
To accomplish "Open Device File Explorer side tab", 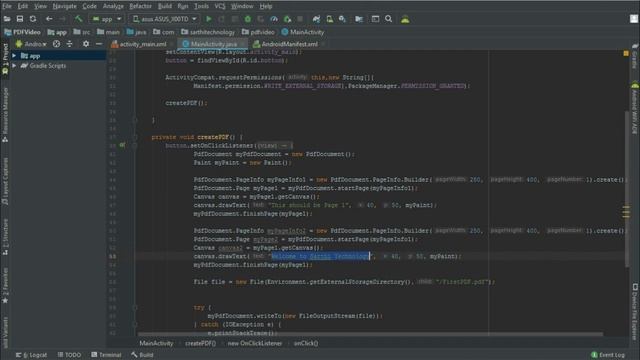I will pos(635,311).
